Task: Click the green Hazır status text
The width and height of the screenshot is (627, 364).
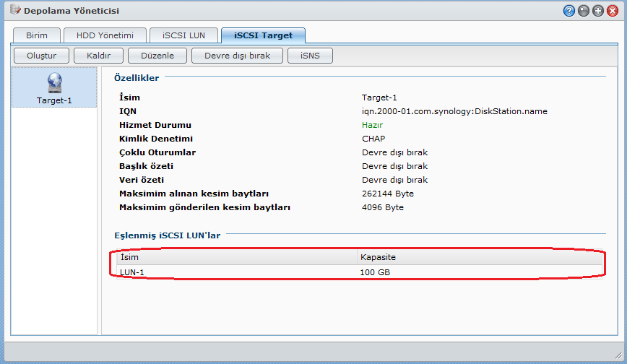Action: coord(372,125)
